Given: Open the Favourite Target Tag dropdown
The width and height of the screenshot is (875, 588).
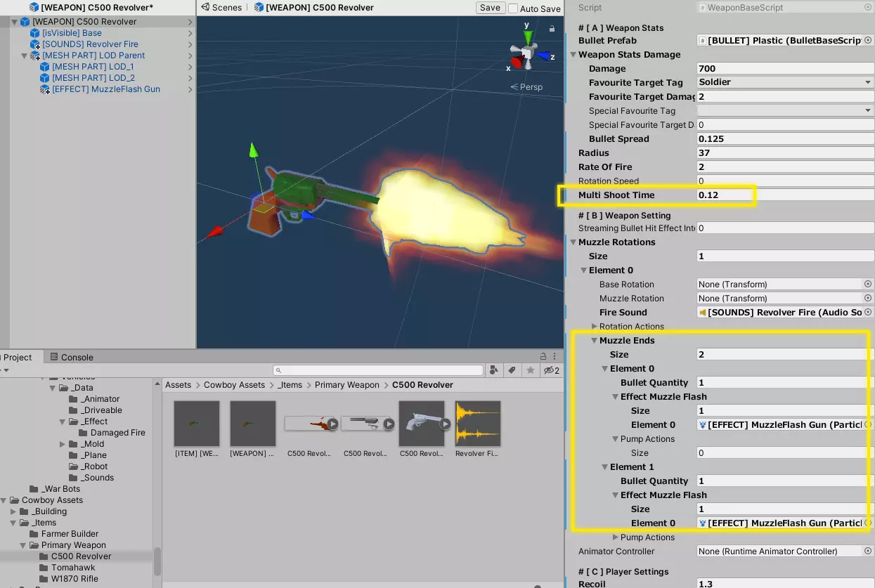Looking at the screenshot, I should click(784, 82).
